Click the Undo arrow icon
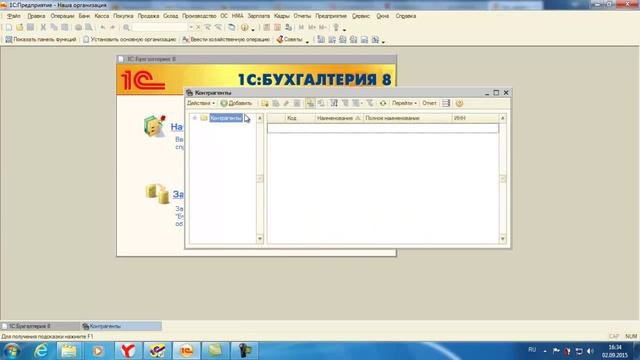The width and height of the screenshot is (640, 360). [x=102, y=27]
